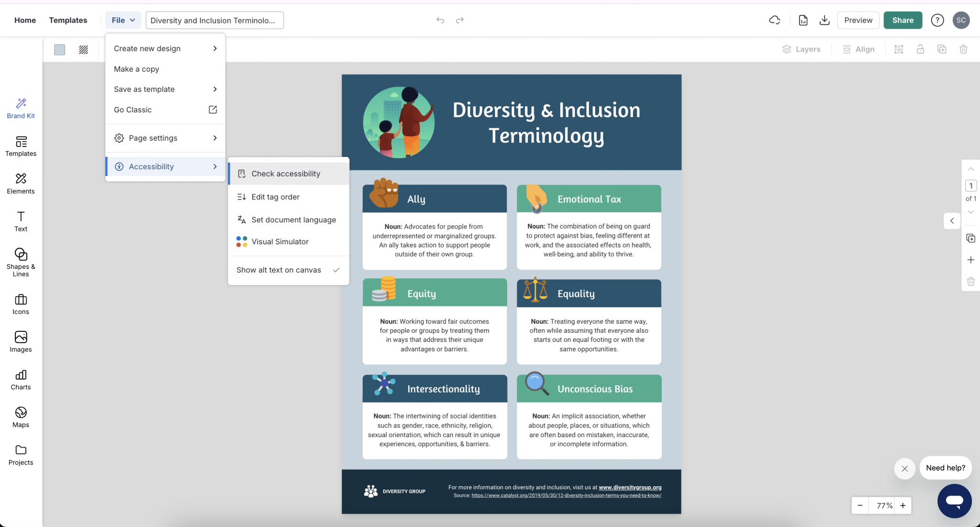Open the Brand Kit panel
This screenshot has height=527, width=980.
pyautogui.click(x=21, y=109)
